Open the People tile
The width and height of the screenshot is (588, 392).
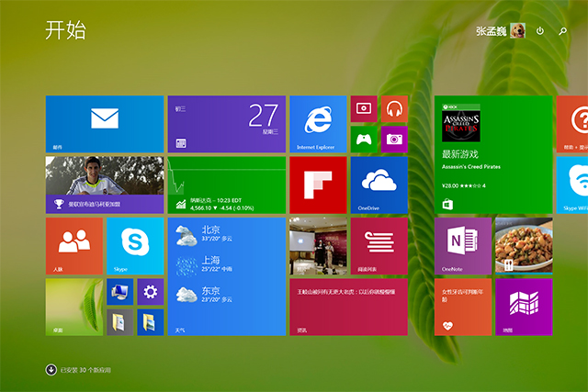point(74,246)
